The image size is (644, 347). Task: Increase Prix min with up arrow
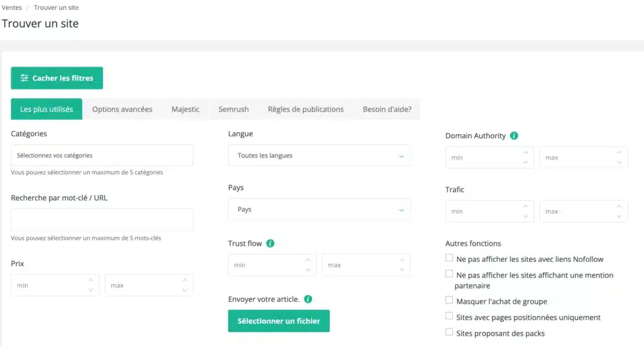tap(91, 280)
